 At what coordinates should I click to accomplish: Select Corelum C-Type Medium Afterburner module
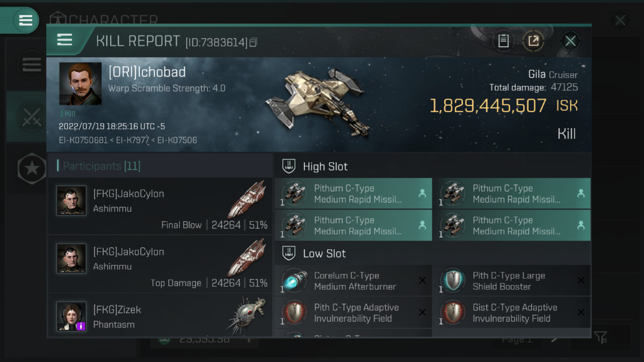click(353, 281)
